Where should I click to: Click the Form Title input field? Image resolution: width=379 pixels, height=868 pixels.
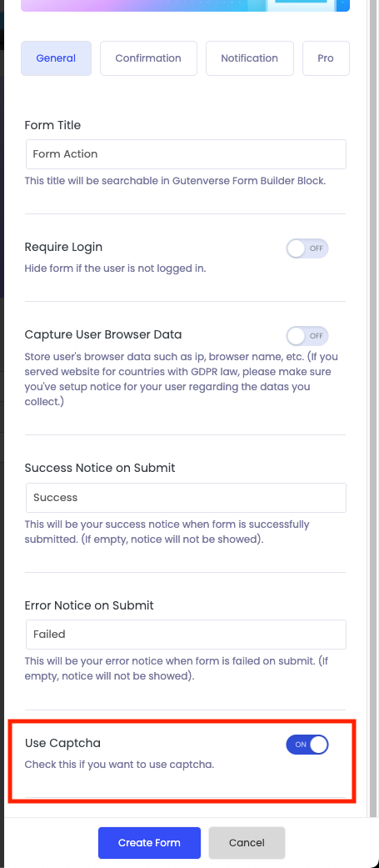click(186, 154)
